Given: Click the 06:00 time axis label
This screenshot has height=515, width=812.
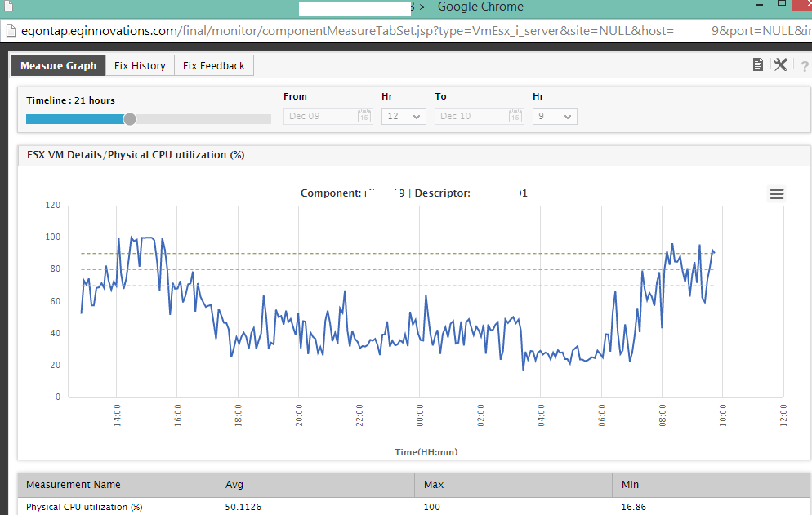Looking at the screenshot, I should point(602,415).
